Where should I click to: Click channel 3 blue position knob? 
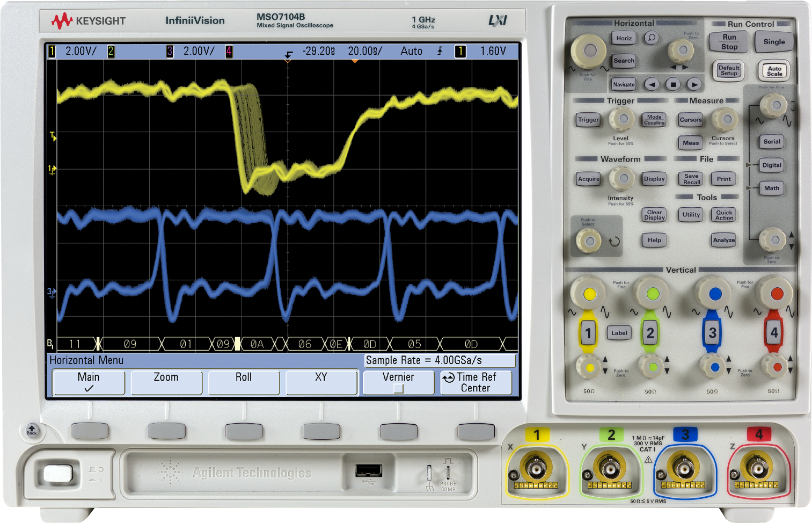713,367
